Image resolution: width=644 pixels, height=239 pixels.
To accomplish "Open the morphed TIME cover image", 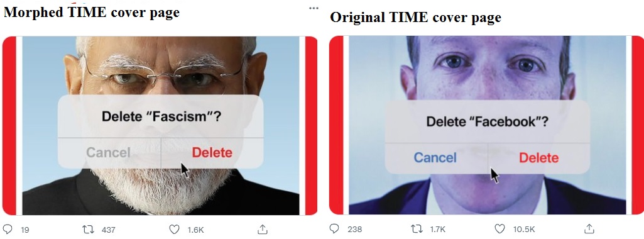I will coord(160,125).
